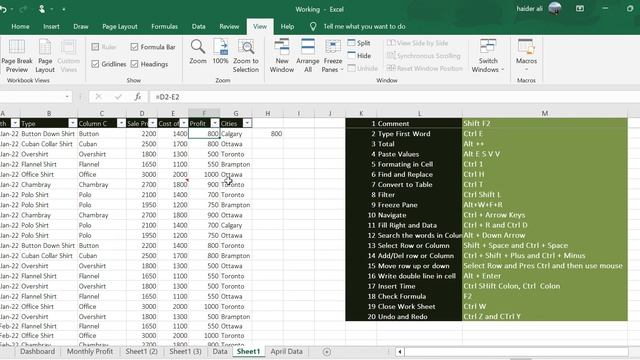Click the 'Freeze Pane' list entry
Image resolution: width=640 pixels, height=360 pixels.
coord(419,205)
